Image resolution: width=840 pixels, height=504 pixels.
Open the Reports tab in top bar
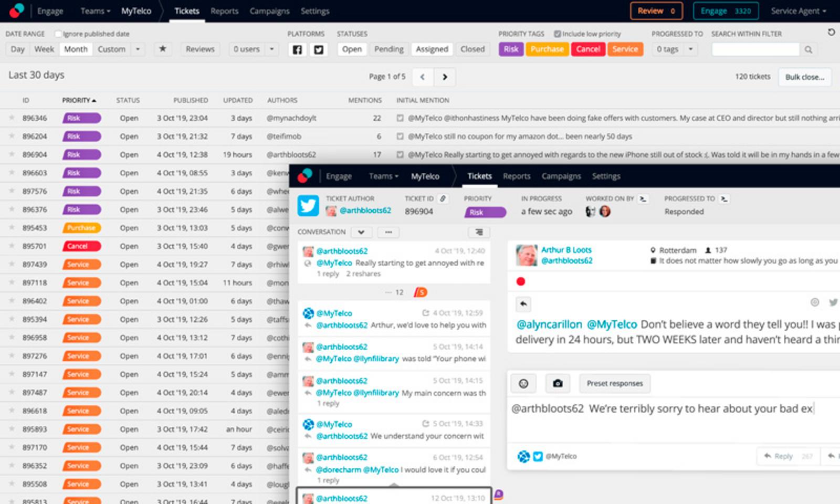click(224, 11)
